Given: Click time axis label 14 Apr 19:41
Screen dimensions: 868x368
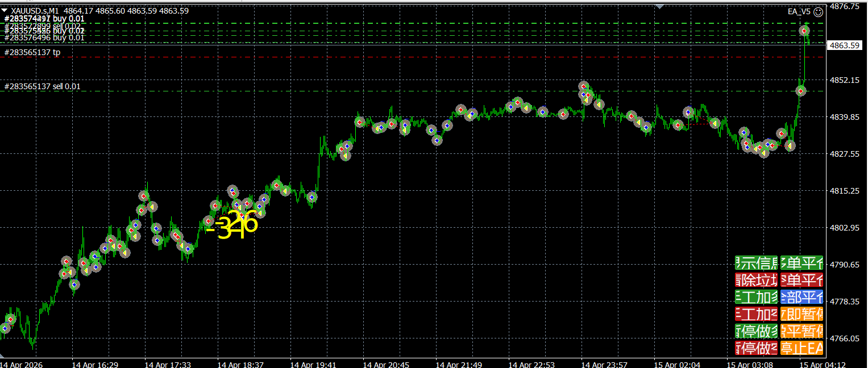Looking at the screenshot, I should [313, 364].
